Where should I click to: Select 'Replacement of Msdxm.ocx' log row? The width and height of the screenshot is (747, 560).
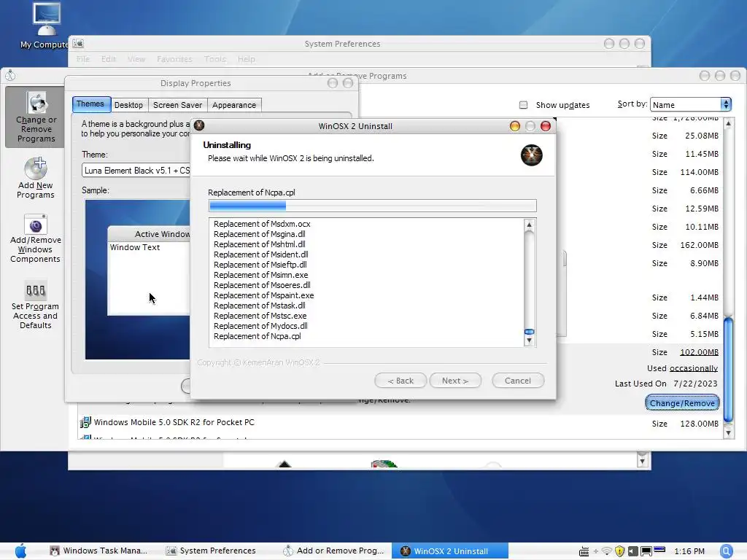(x=262, y=224)
